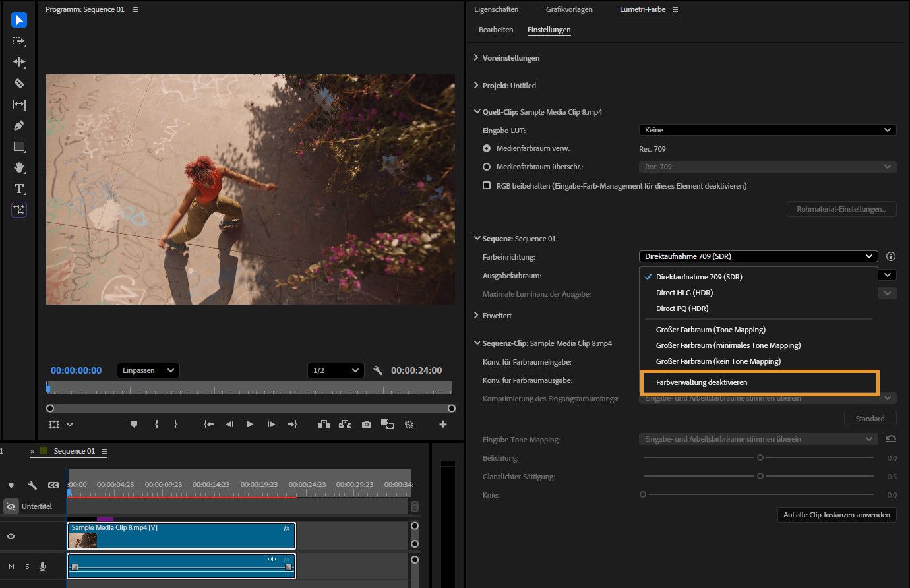Enable the RGB beibehalten checkbox
Image resolution: width=910 pixels, height=588 pixels.
tap(487, 186)
